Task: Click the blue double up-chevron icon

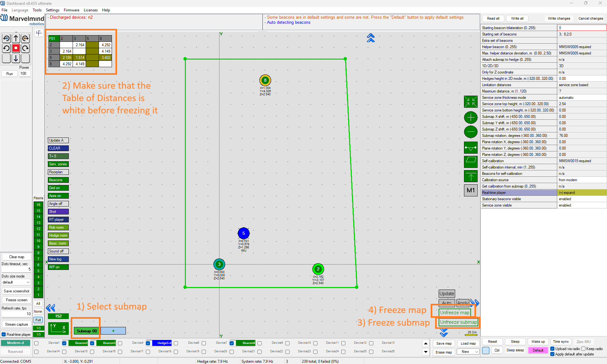Action: click(370, 38)
